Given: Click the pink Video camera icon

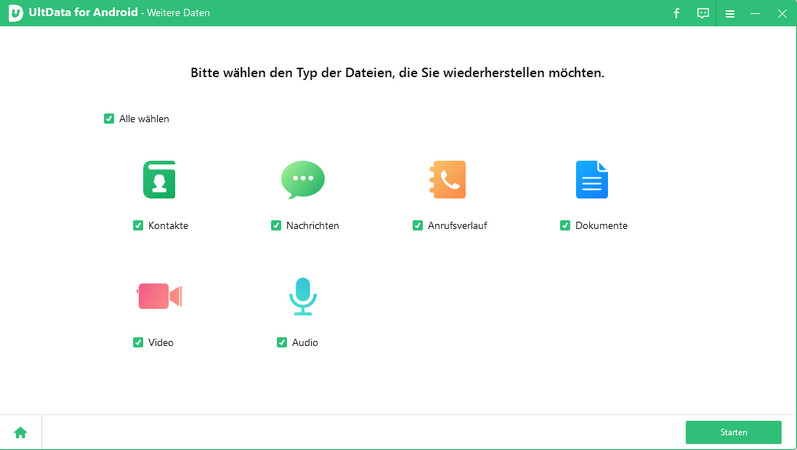Looking at the screenshot, I should point(159,296).
